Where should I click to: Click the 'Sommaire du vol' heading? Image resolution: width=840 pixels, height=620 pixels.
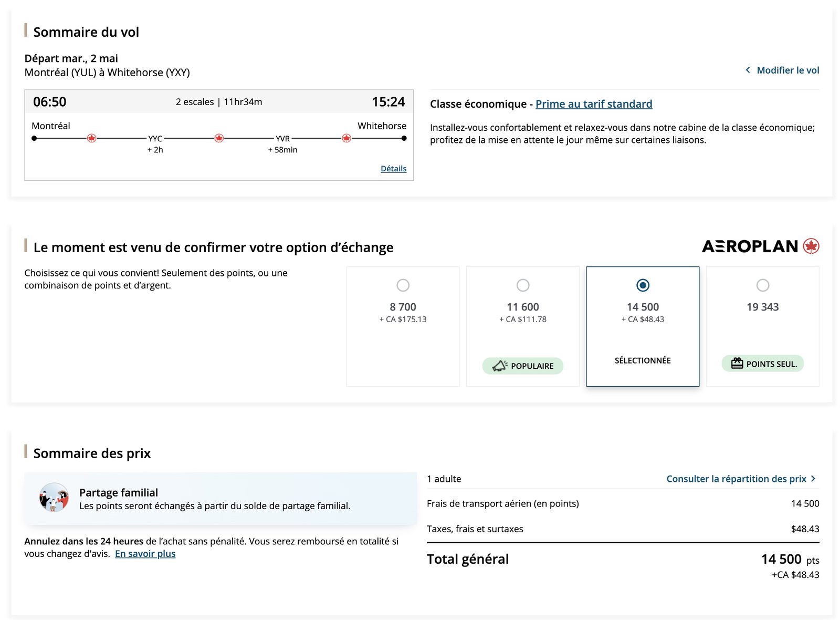(86, 32)
